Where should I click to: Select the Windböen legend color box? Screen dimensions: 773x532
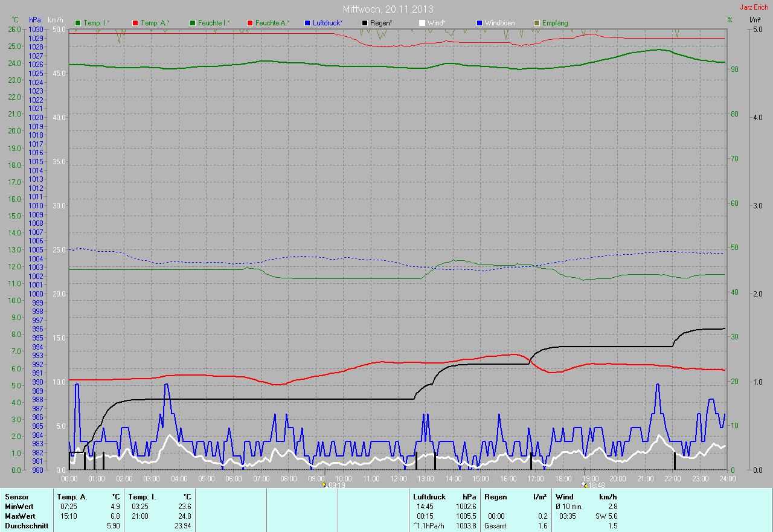480,23
